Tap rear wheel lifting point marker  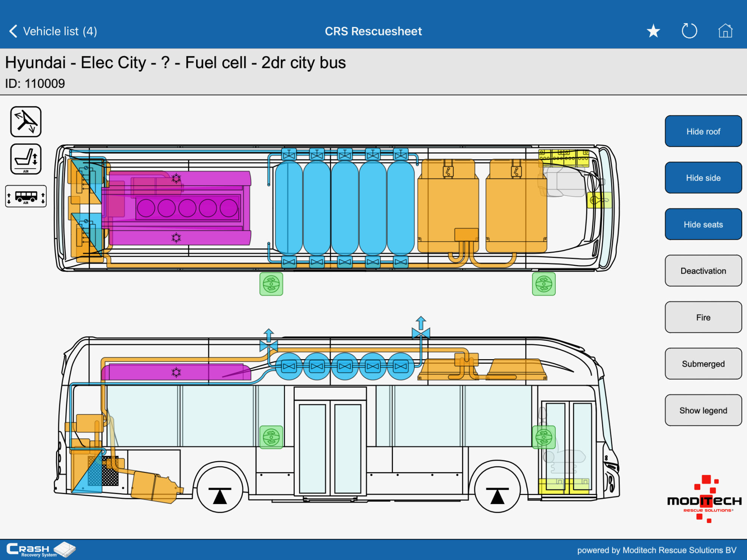tap(220, 495)
